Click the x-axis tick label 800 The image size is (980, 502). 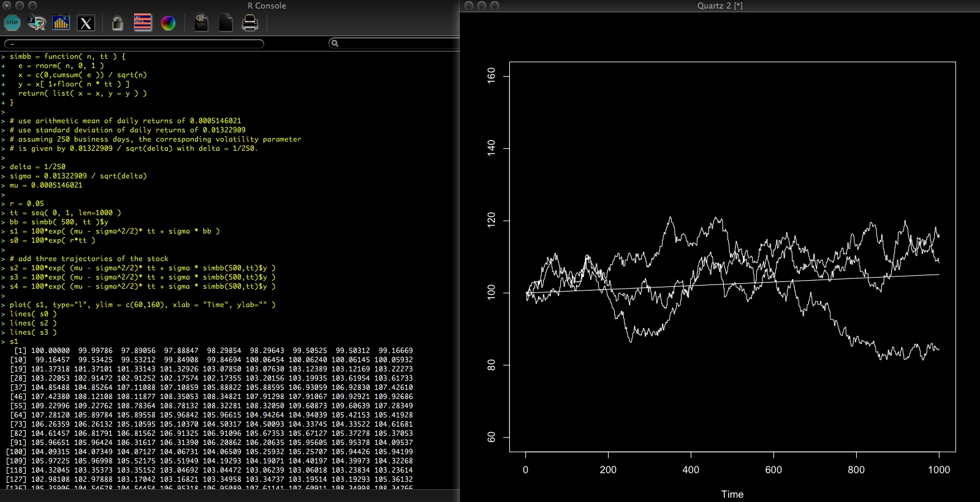coord(856,470)
